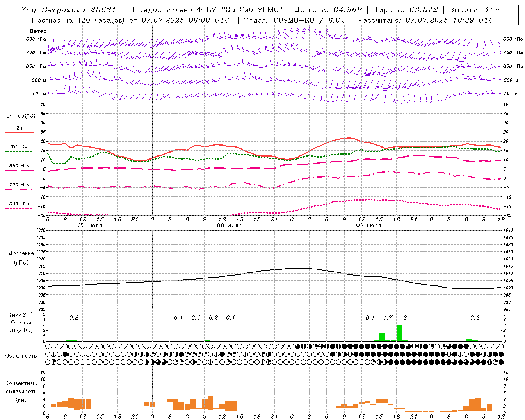Click the 0.2 precipitation amount value
Viewport: 525px width, 420px height.
click(213, 318)
